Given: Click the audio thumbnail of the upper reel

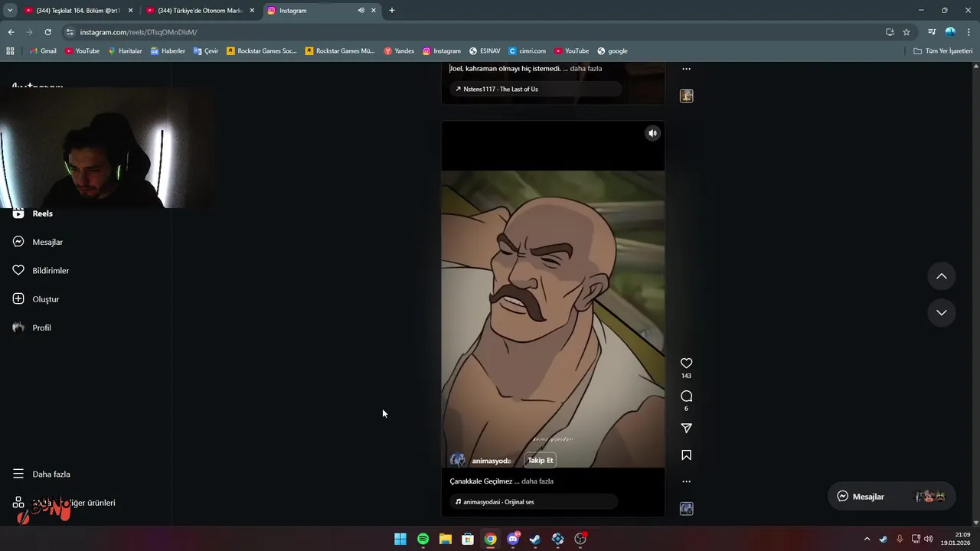Looking at the screenshot, I should (x=686, y=96).
